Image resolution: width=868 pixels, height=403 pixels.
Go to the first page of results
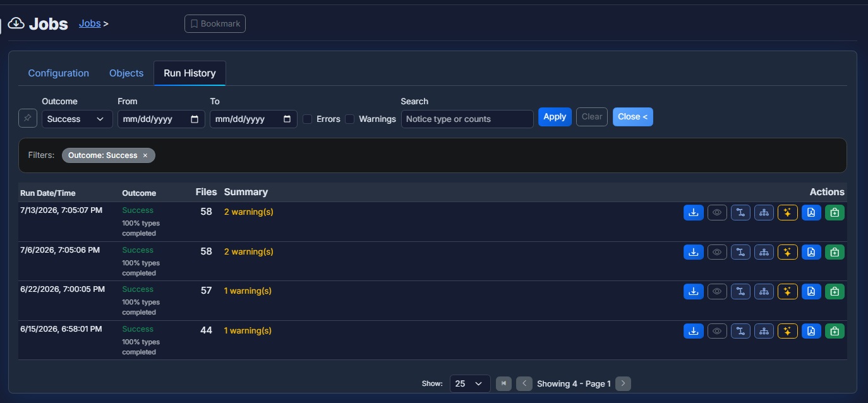(503, 383)
